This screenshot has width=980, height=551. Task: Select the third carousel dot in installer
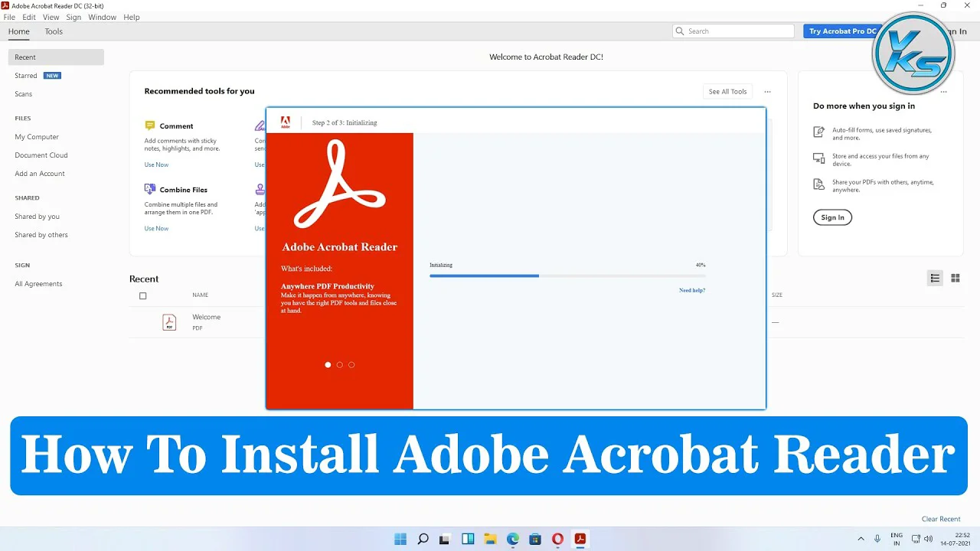click(351, 365)
